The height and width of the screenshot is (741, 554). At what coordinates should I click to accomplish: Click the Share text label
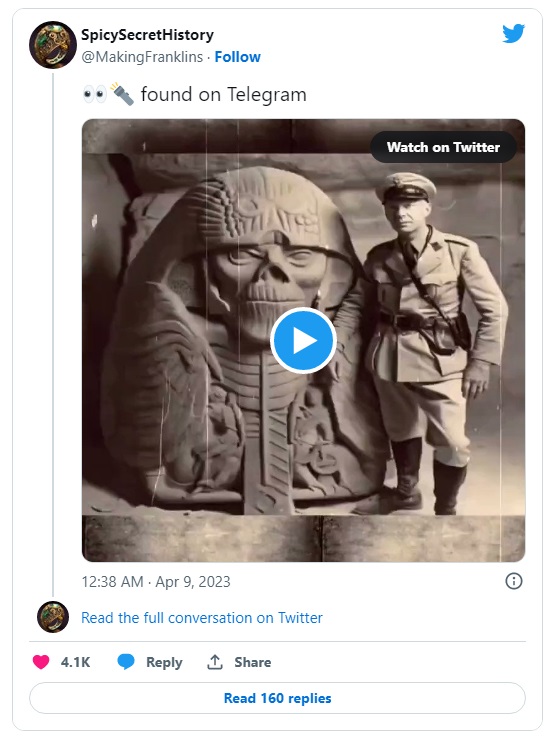[252, 662]
